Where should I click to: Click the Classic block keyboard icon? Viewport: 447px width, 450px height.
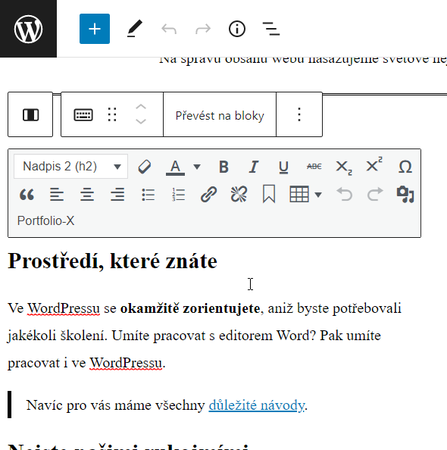click(83, 115)
